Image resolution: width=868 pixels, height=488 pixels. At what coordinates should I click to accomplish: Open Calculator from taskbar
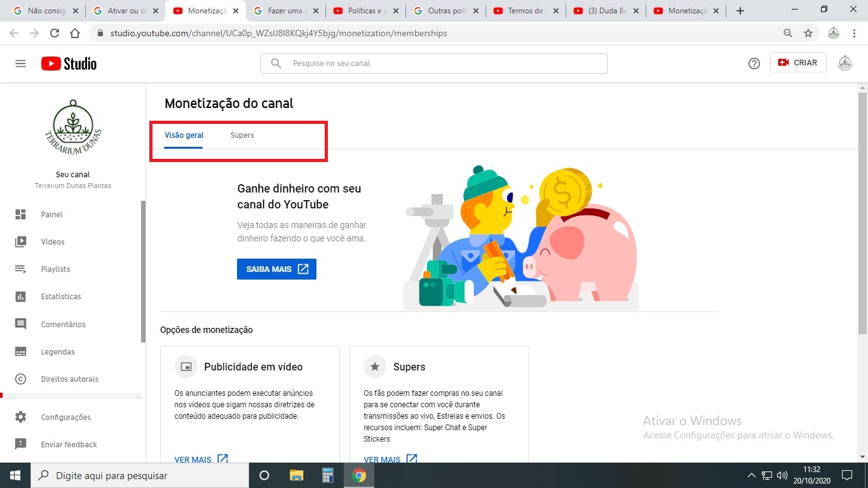tap(328, 475)
